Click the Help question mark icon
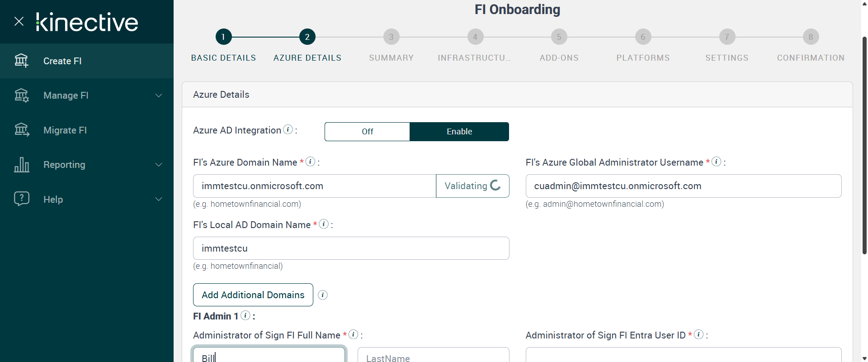 tap(21, 199)
